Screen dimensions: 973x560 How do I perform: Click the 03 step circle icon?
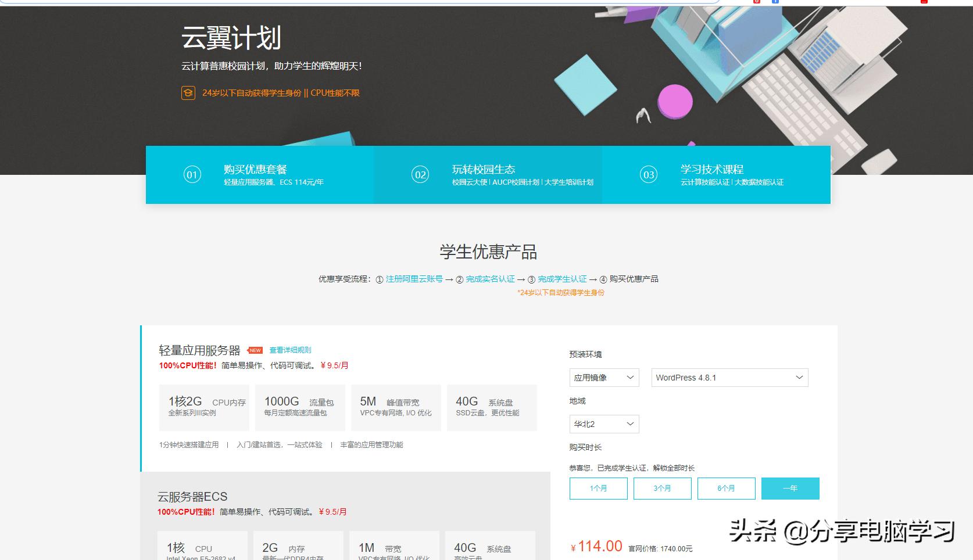coord(649,175)
